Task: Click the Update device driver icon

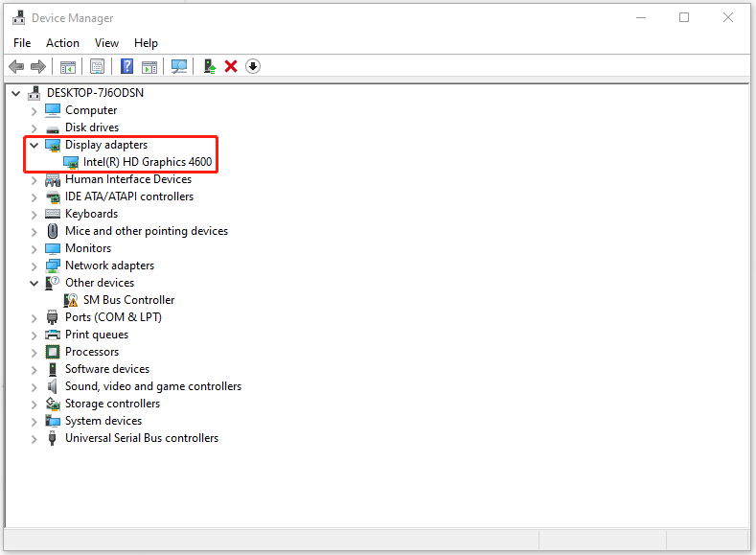Action: (209, 66)
